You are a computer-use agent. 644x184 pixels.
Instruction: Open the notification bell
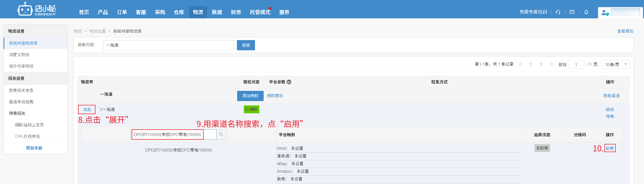coord(586,12)
